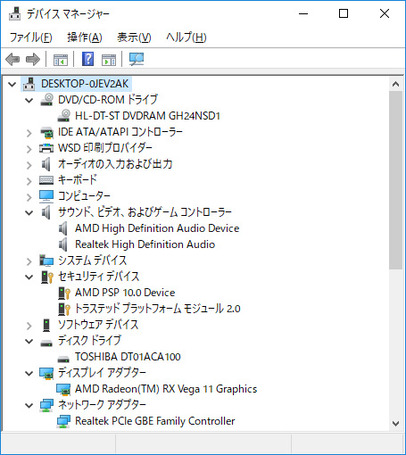The width and height of the screenshot is (406, 455).
Task: Collapse the ネットワーク アダプター node
Action: (29, 406)
